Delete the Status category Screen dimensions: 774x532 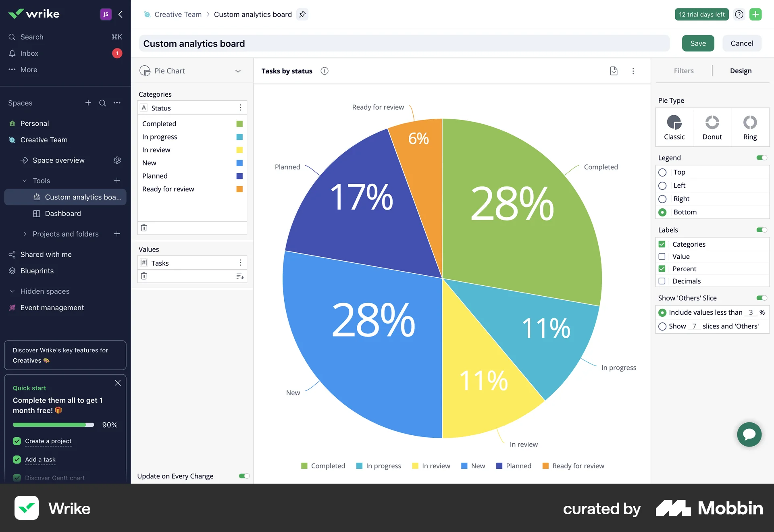[144, 228]
